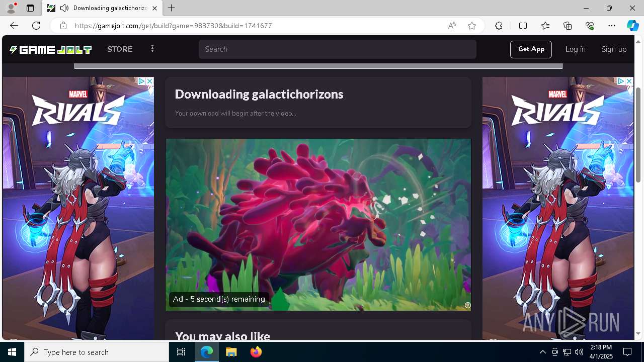This screenshot has width=644, height=362.
Task: Open the video ad info icon
Action: 467,305
